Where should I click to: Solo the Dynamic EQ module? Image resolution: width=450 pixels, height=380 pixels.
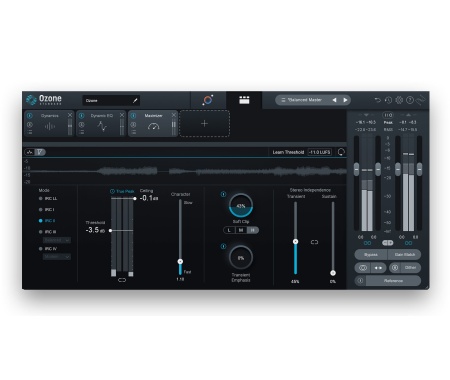82,124
